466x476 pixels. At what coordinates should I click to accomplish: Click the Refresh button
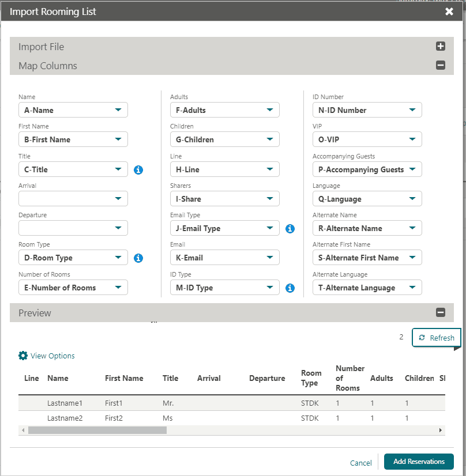click(436, 338)
